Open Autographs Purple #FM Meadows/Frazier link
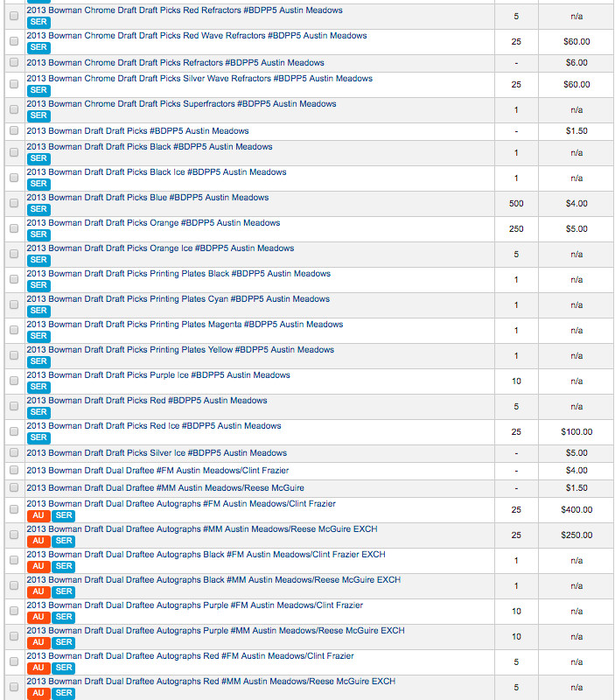Screen dimensions: 615x700 click(194, 605)
